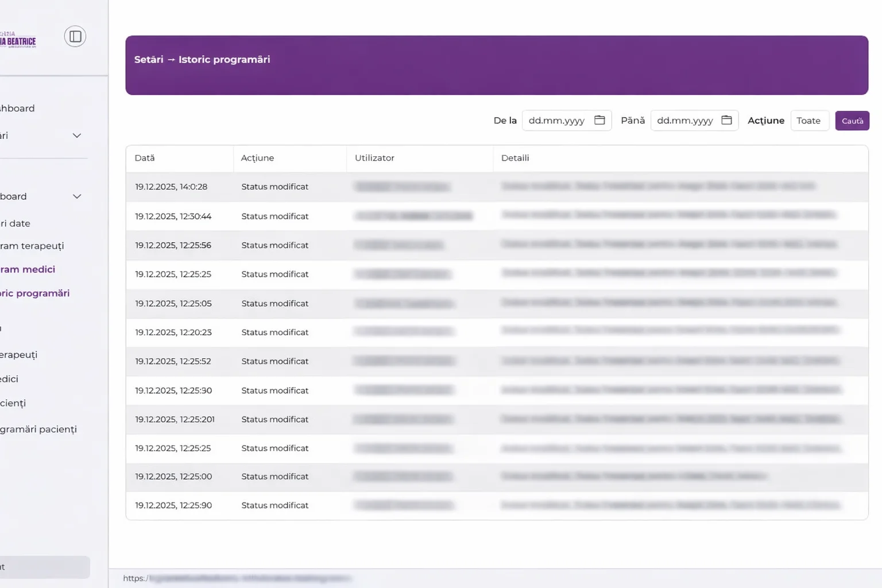Screen dimensions: 882x588
Task: Open the Acțiune 'Toate' dropdown
Action: 809,121
